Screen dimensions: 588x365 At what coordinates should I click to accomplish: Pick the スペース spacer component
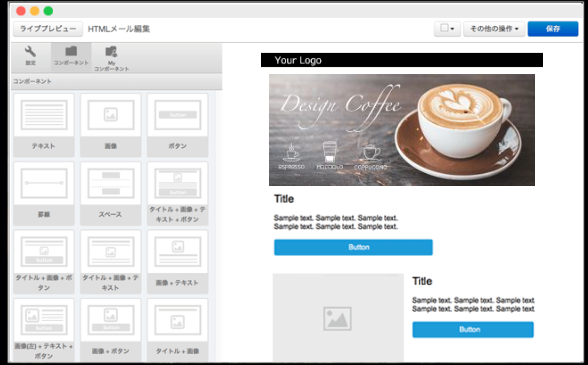point(111,194)
